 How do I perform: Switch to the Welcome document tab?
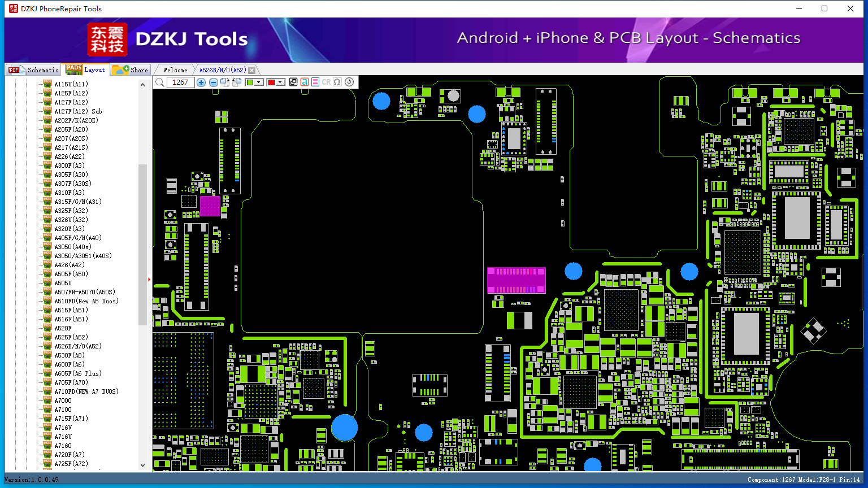point(175,70)
